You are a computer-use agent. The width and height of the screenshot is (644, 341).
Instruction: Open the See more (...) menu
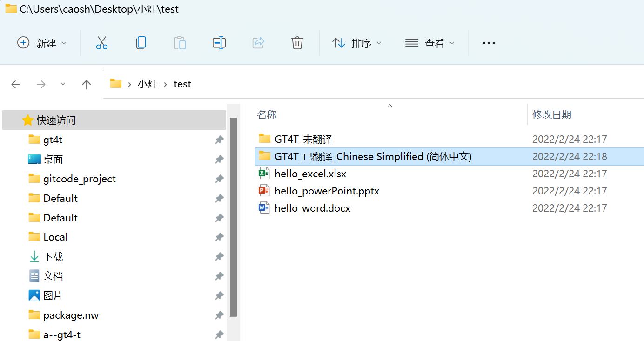click(489, 43)
